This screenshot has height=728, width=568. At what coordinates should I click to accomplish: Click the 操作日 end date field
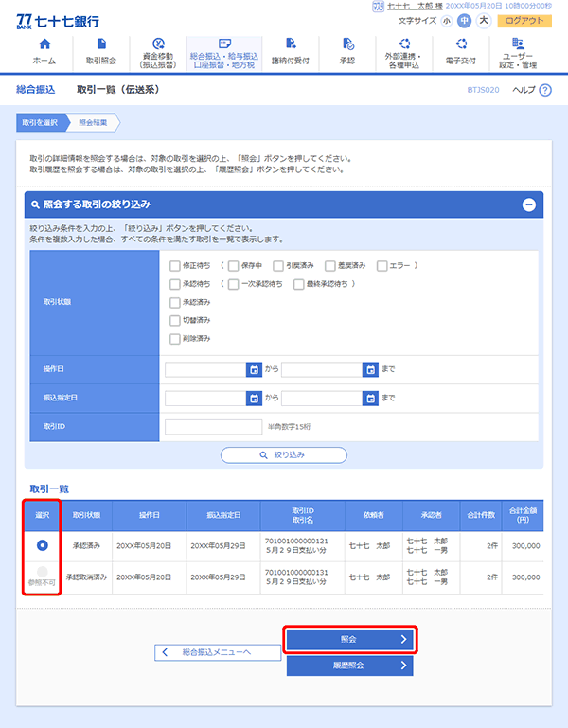[x=321, y=369]
